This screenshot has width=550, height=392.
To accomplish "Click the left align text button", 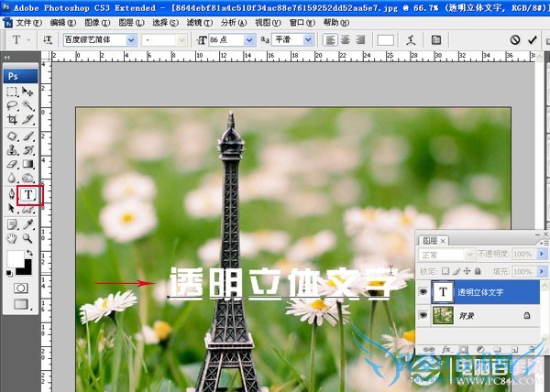I will 330,40.
